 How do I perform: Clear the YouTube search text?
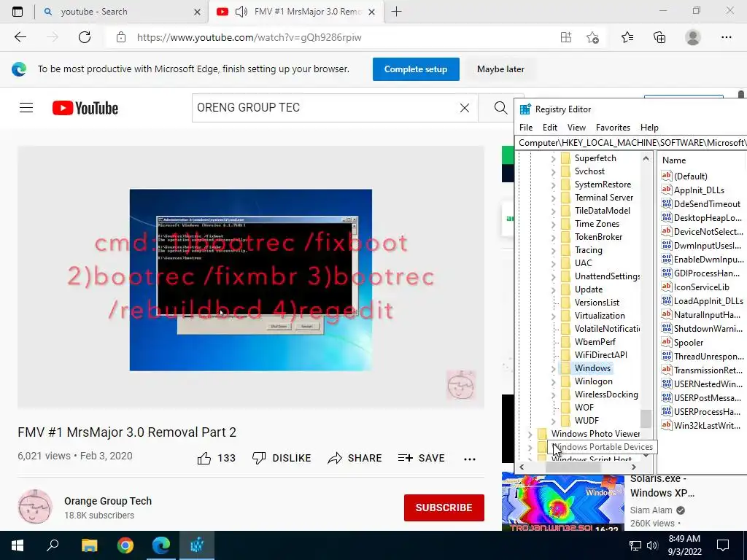point(465,108)
